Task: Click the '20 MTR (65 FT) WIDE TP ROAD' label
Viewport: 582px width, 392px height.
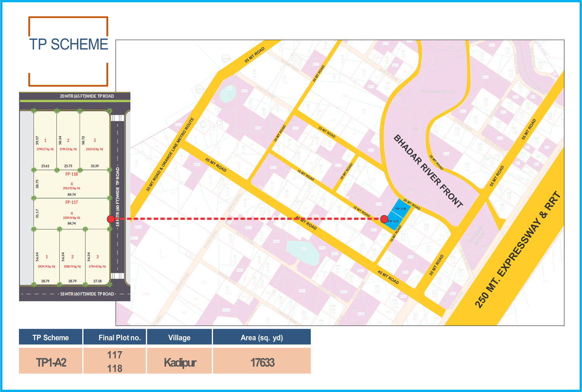Action: [x=87, y=96]
